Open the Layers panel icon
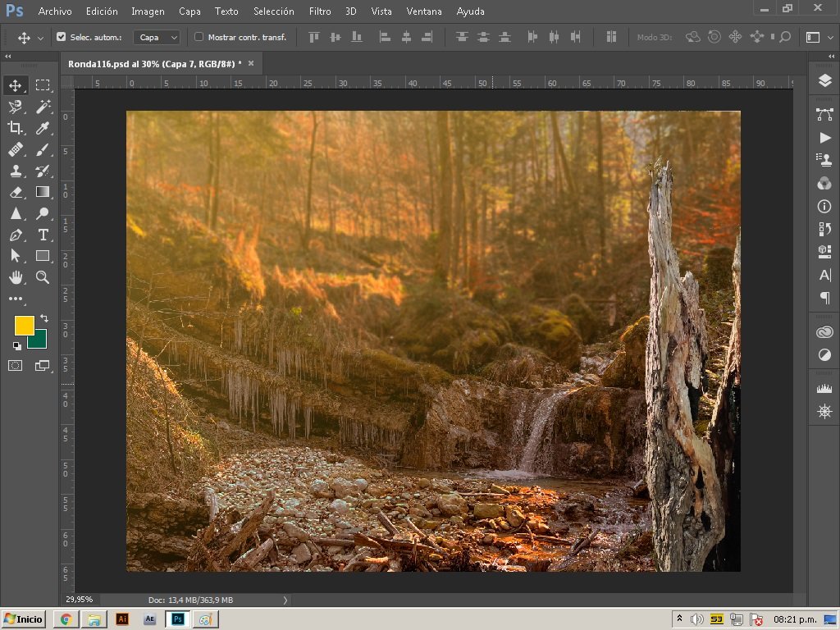 click(x=824, y=81)
